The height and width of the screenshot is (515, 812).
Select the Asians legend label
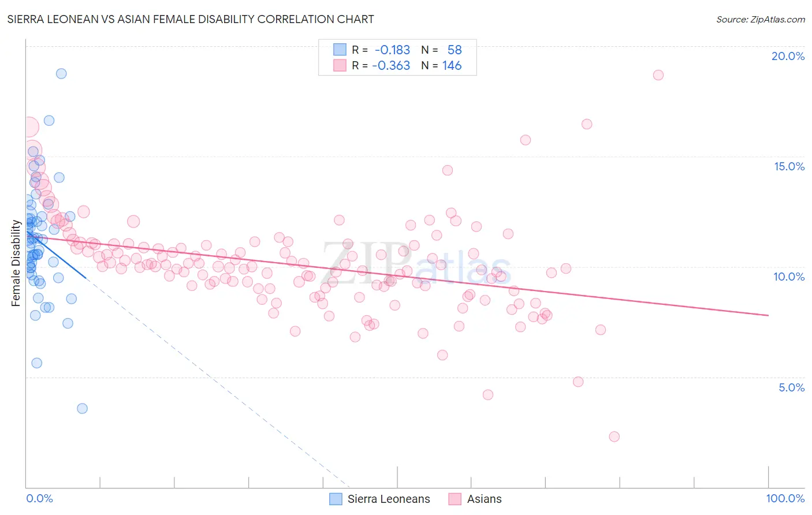(484, 499)
